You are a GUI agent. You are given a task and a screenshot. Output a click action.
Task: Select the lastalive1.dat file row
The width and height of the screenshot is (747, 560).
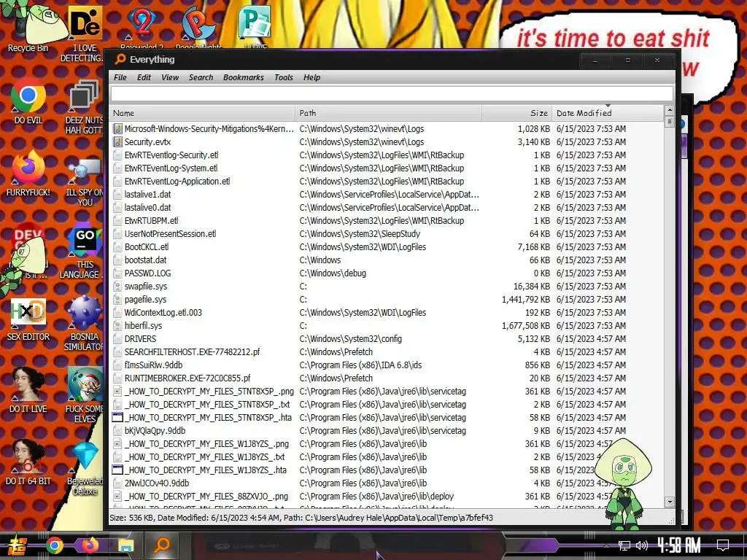click(x=387, y=194)
